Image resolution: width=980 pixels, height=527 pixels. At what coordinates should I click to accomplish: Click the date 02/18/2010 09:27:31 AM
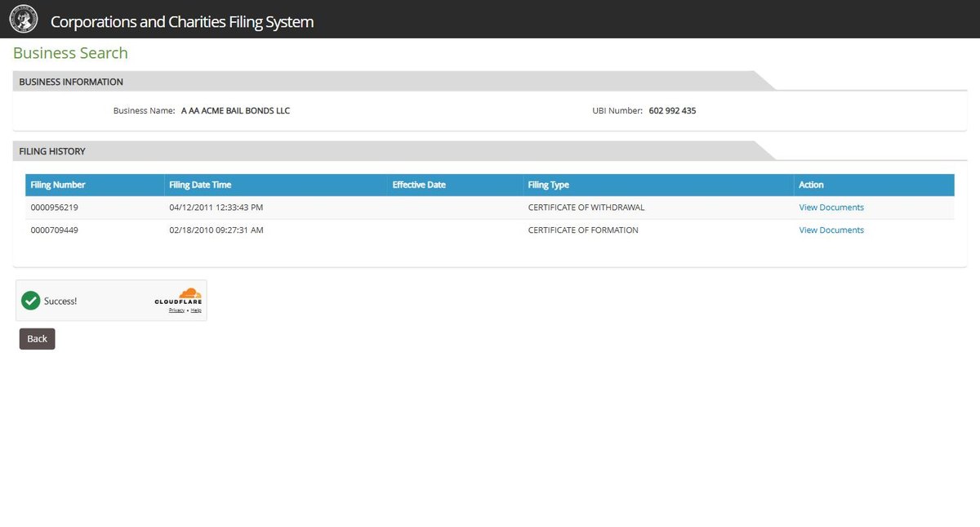216,230
